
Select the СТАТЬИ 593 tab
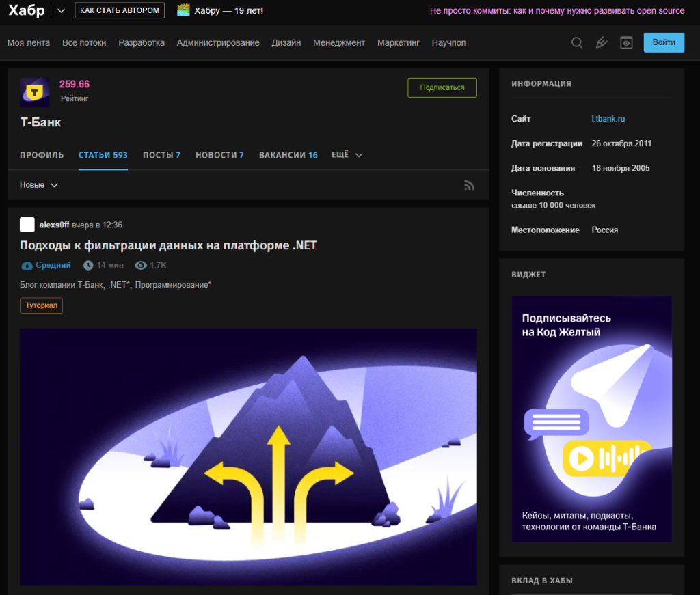[x=103, y=155]
